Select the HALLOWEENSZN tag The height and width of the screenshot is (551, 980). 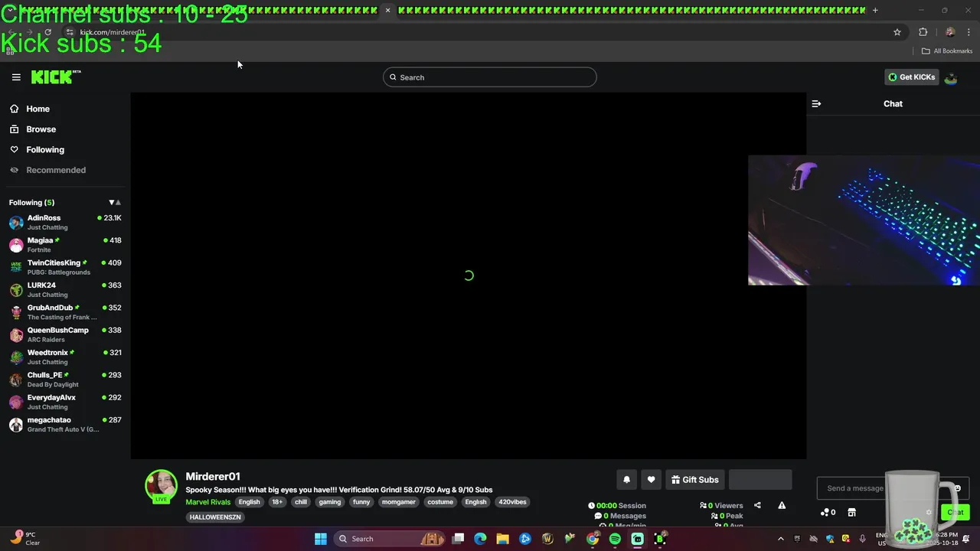(x=215, y=517)
